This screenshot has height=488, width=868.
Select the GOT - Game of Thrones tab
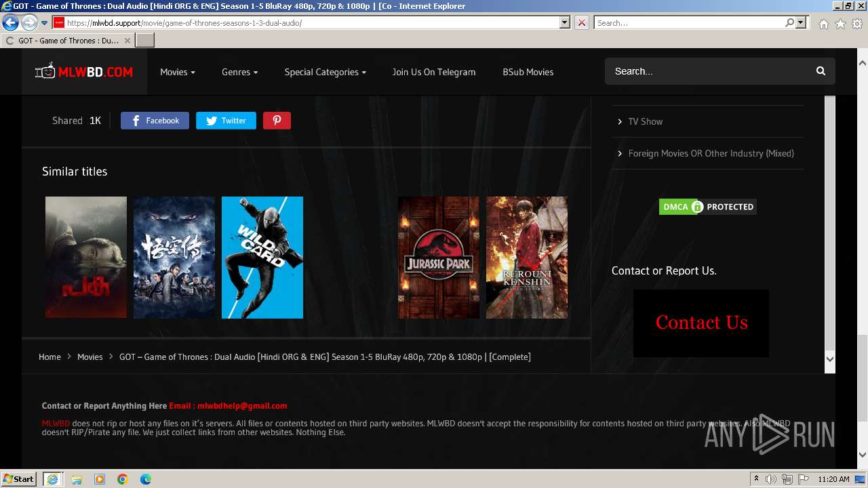[x=68, y=41]
